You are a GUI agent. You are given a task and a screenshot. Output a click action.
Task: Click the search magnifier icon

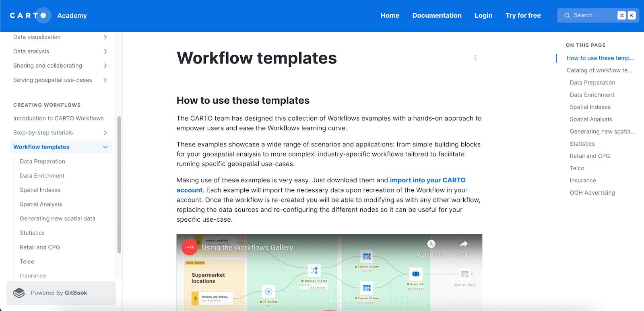(567, 15)
